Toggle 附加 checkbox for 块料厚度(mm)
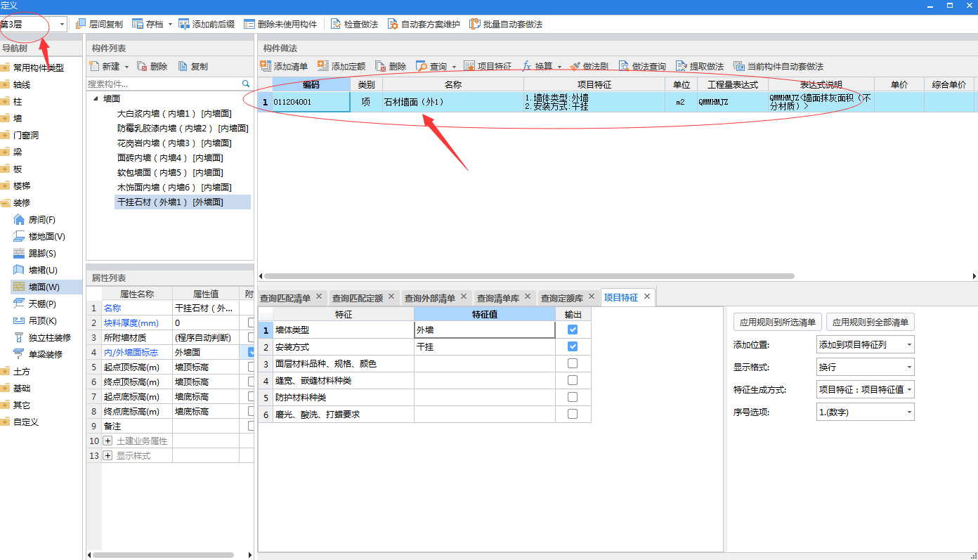This screenshot has height=560, width=978. [251, 323]
